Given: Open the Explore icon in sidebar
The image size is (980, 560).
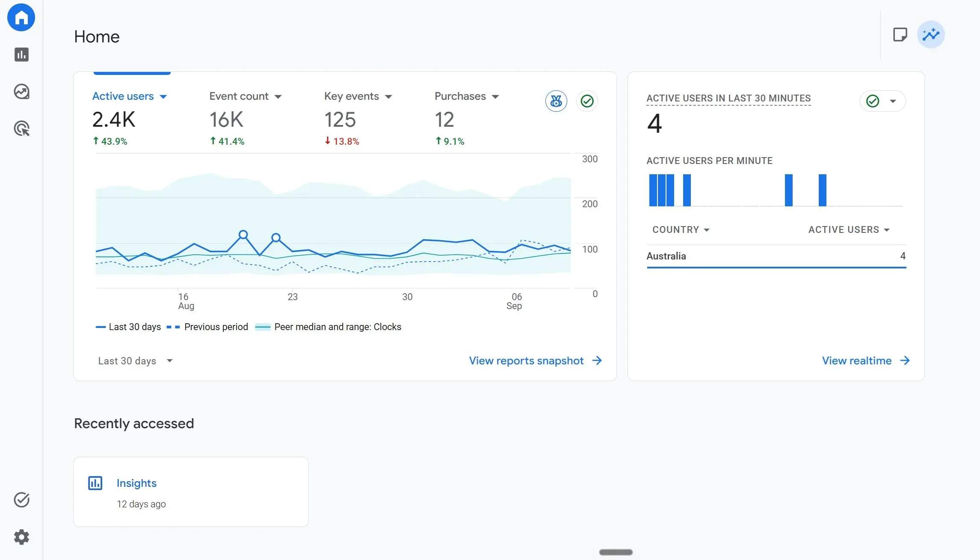Looking at the screenshot, I should pos(21,92).
